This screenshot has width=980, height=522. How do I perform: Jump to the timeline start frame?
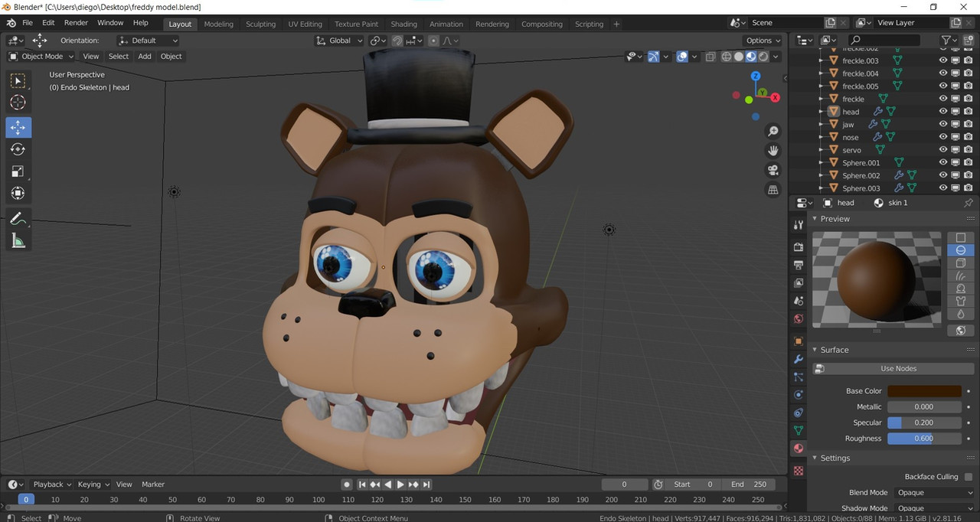[362, 484]
